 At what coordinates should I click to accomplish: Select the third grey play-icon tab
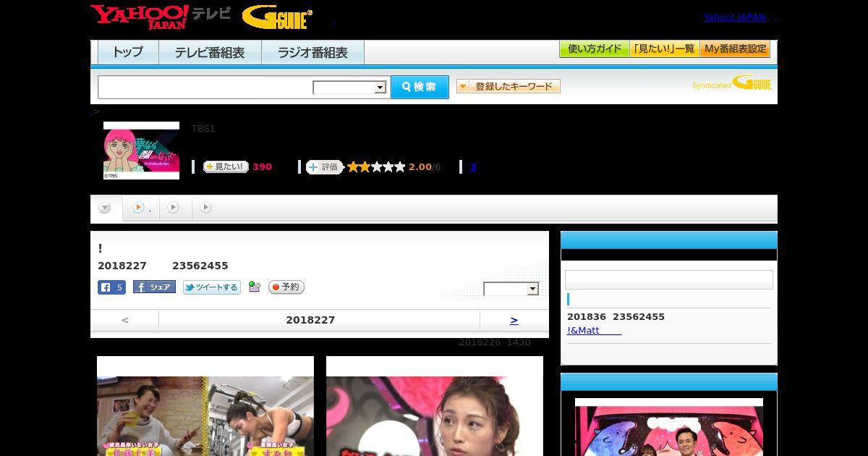[205, 208]
